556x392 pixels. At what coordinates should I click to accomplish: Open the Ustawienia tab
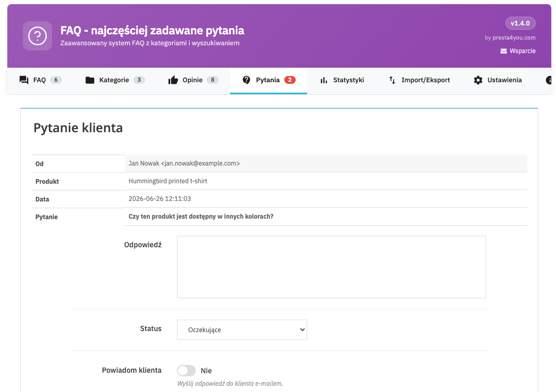pyautogui.click(x=498, y=80)
